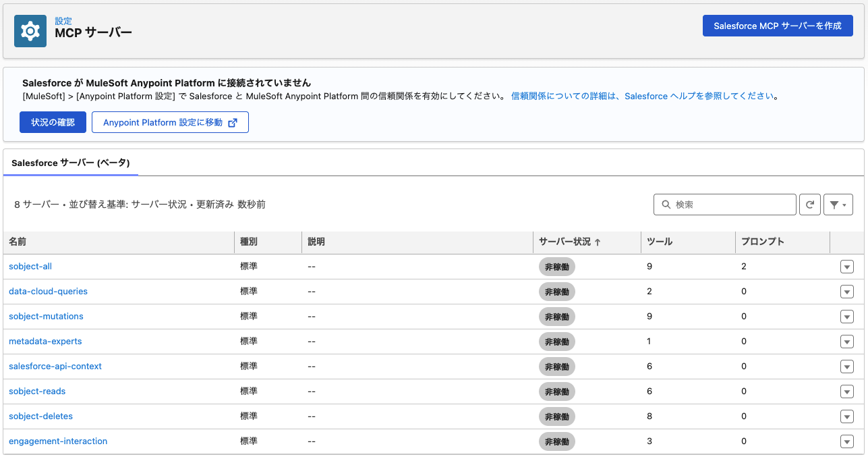The width and height of the screenshot is (868, 459).
Task: Open the sobject-all server link
Action: (x=30, y=267)
